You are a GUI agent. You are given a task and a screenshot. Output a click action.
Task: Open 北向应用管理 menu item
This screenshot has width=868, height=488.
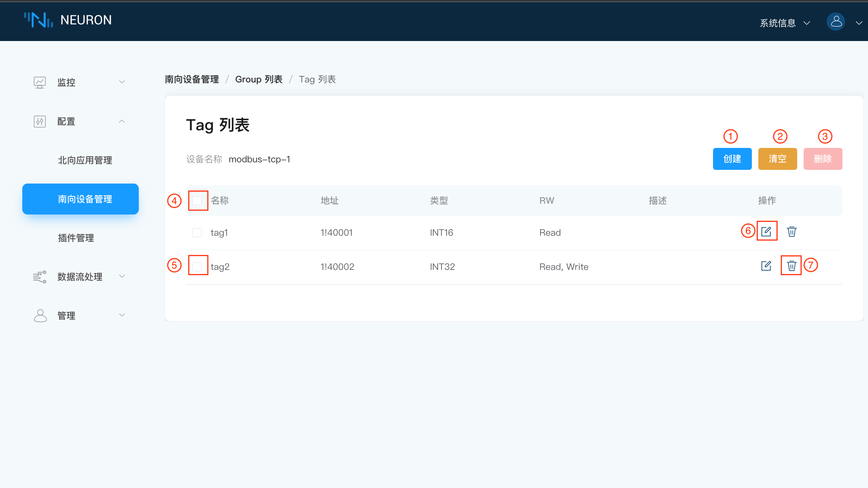(x=84, y=160)
